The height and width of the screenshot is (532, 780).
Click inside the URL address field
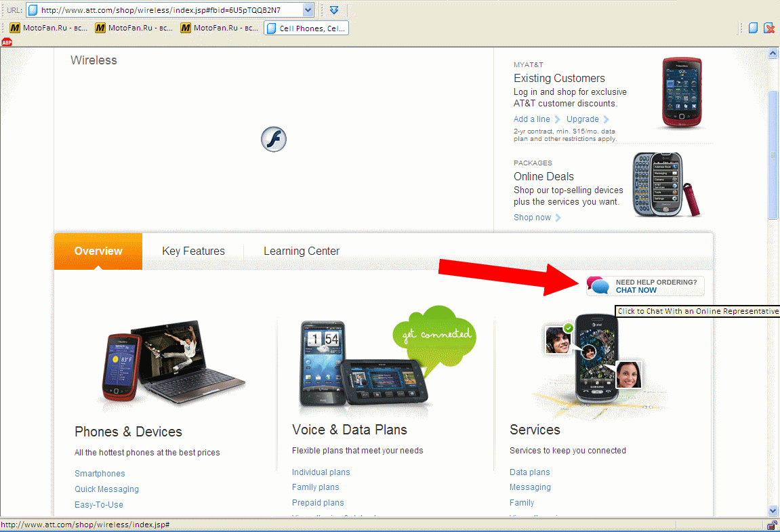tap(169, 10)
